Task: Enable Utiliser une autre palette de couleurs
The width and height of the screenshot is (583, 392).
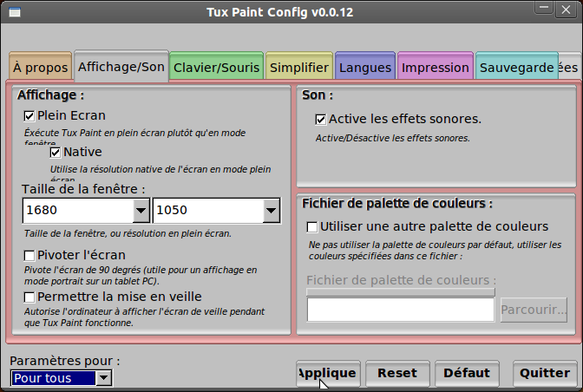Action: tap(312, 226)
